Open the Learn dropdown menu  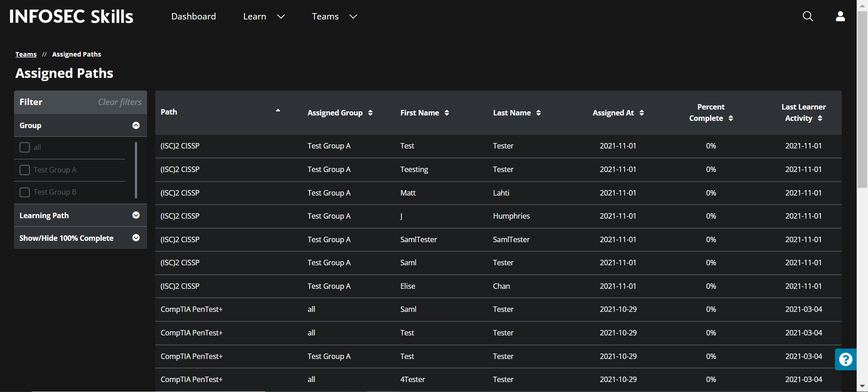[x=264, y=16]
